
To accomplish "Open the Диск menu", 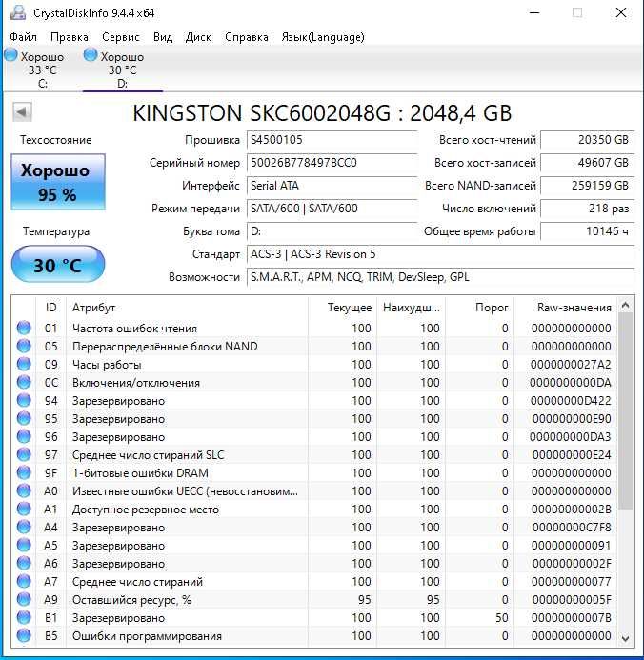I will tap(198, 37).
